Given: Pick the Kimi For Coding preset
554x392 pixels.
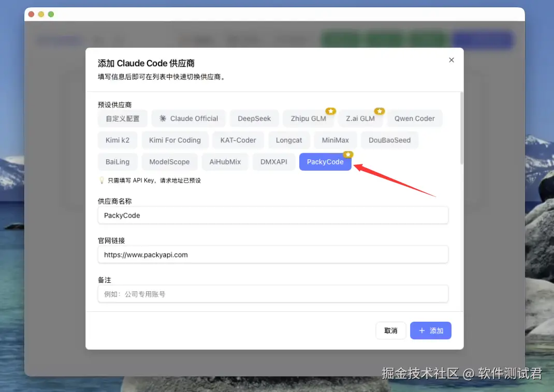Looking at the screenshot, I should click(x=175, y=140).
